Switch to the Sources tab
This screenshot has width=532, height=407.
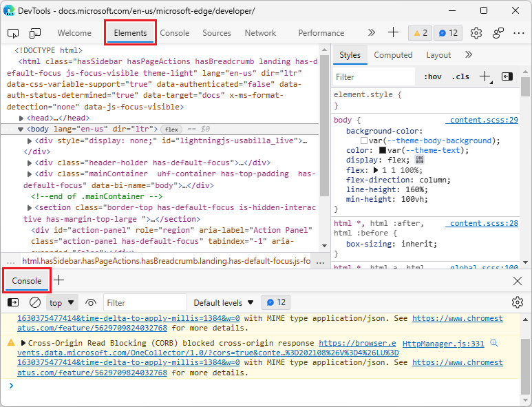pyautogui.click(x=217, y=33)
